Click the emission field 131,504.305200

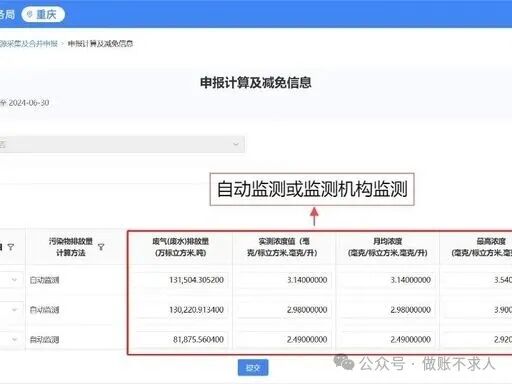(181, 280)
